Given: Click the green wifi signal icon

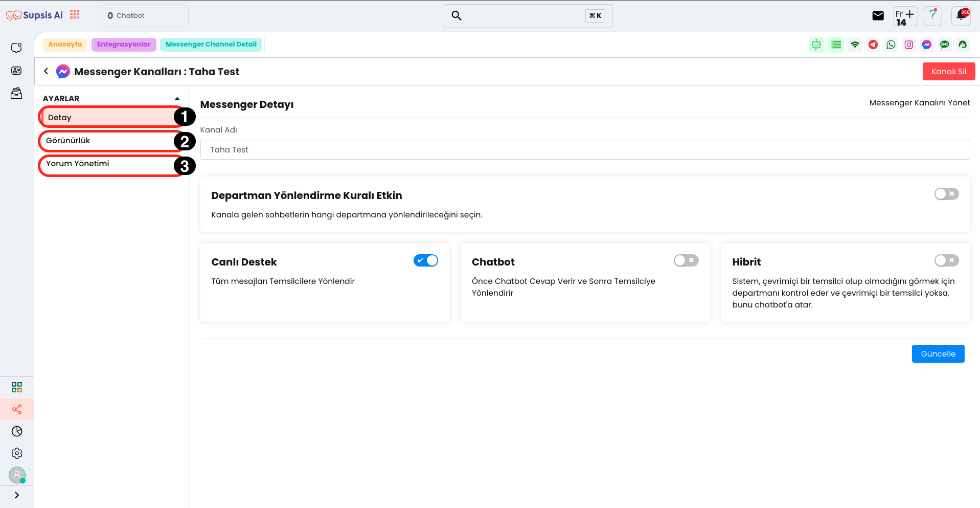Looking at the screenshot, I should [x=855, y=45].
